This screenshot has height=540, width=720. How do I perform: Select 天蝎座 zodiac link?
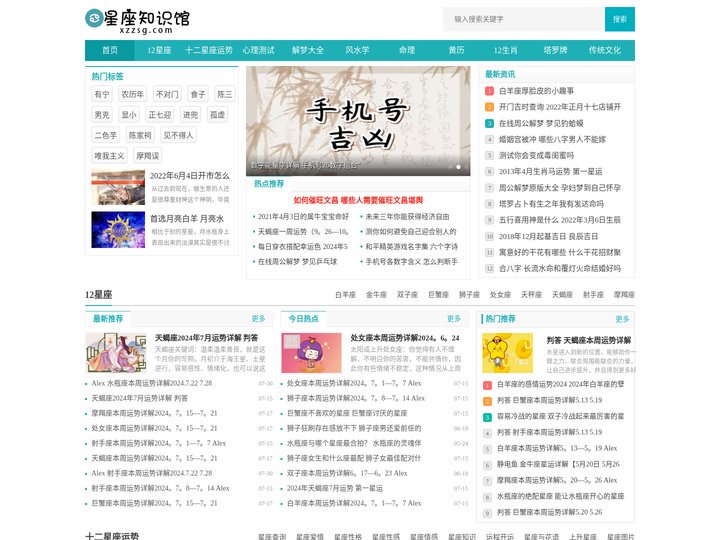[x=562, y=295]
